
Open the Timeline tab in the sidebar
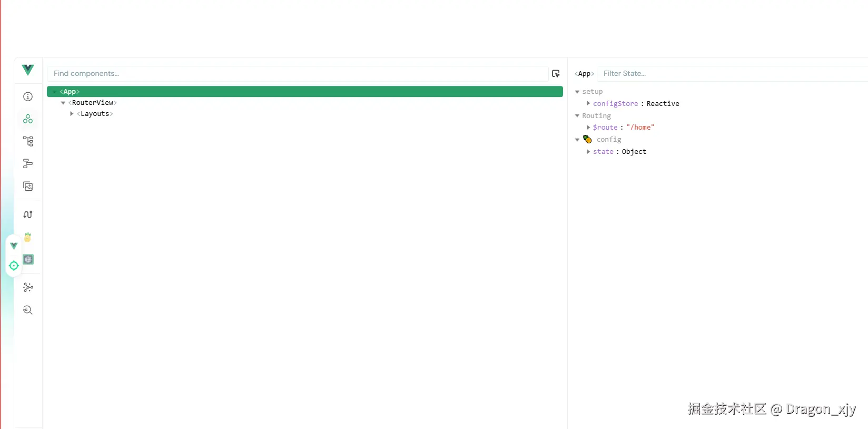[x=28, y=164]
